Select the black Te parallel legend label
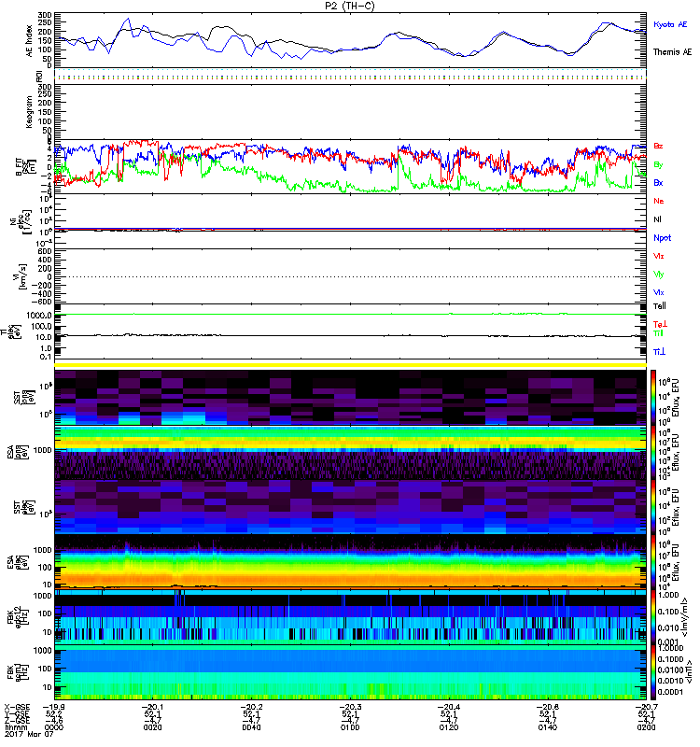 pos(660,306)
